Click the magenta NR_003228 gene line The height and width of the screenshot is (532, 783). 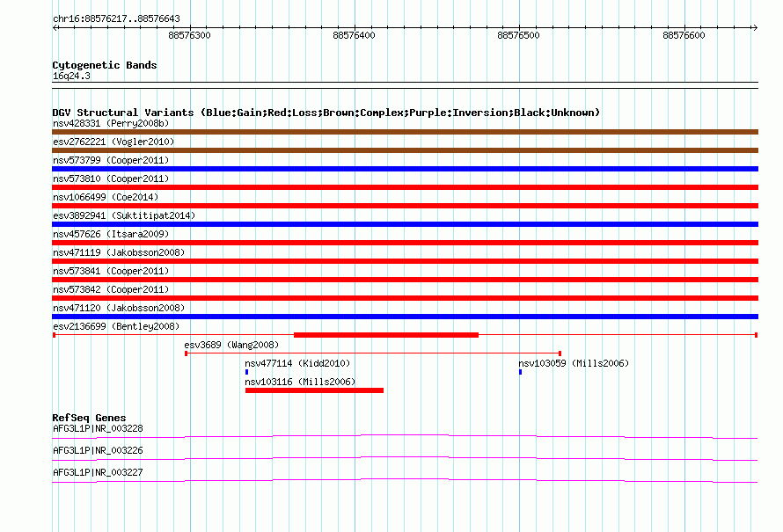click(405, 437)
